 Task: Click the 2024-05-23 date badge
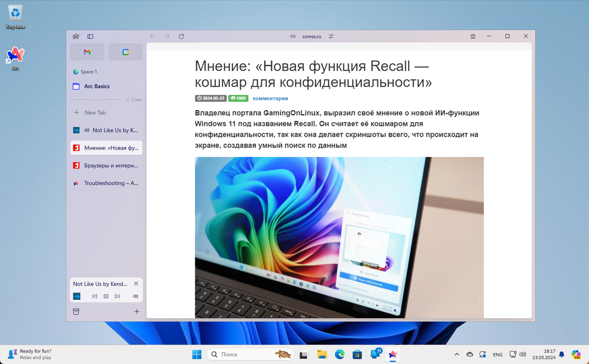point(210,98)
